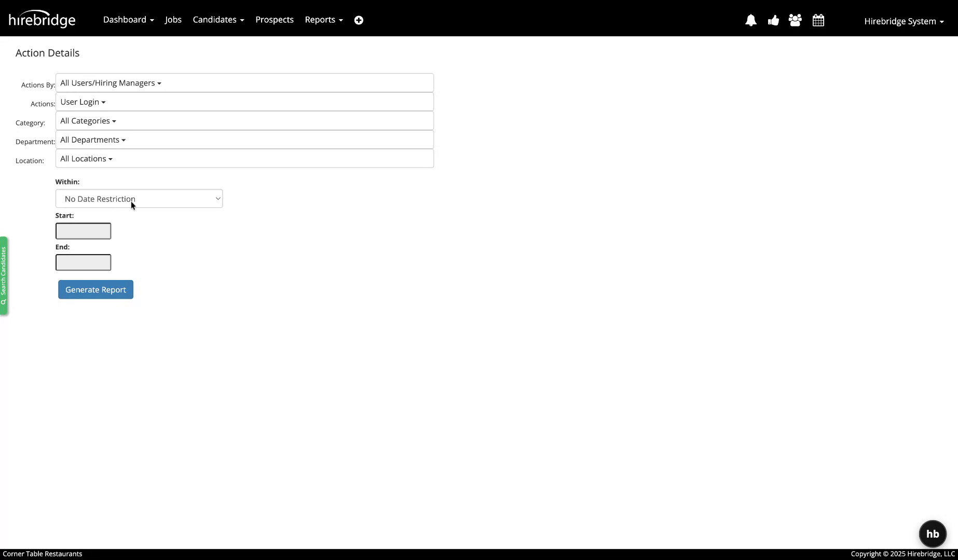Screen dimensions: 958x560
Task: Open the No Date Restriction selector
Action: pos(139,199)
